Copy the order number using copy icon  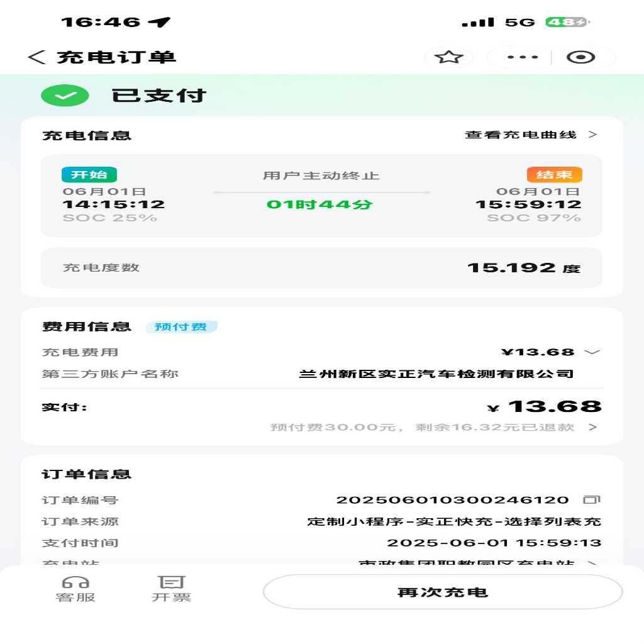[592, 499]
